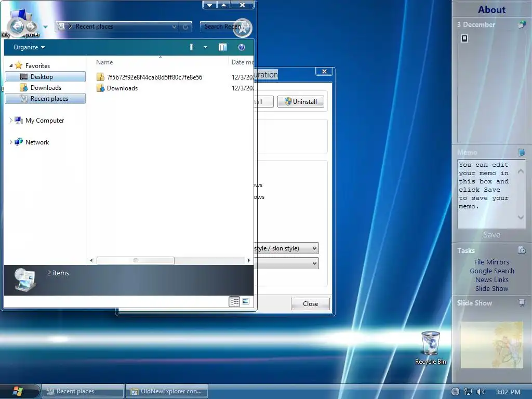Click the scroll right arrow in file list

pos(249,260)
